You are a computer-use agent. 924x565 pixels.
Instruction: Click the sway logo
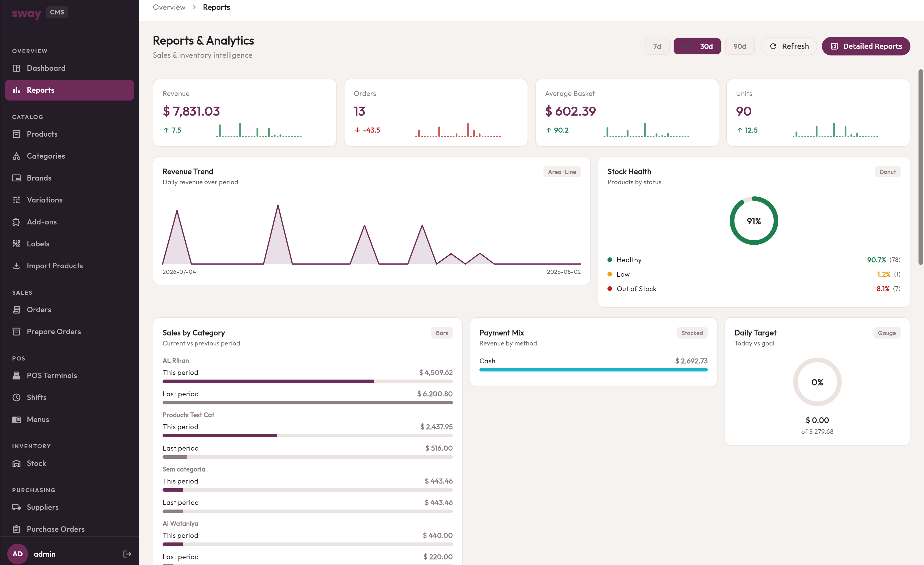pos(26,13)
